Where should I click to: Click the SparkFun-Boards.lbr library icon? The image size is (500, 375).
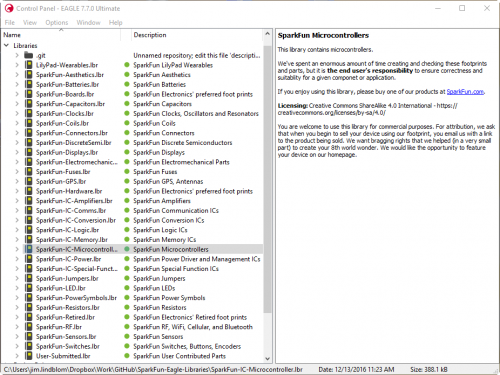pos(29,94)
